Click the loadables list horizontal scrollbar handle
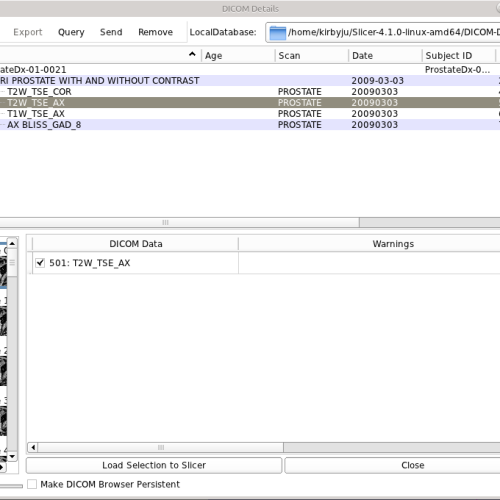The image size is (500, 500). [x=161, y=447]
